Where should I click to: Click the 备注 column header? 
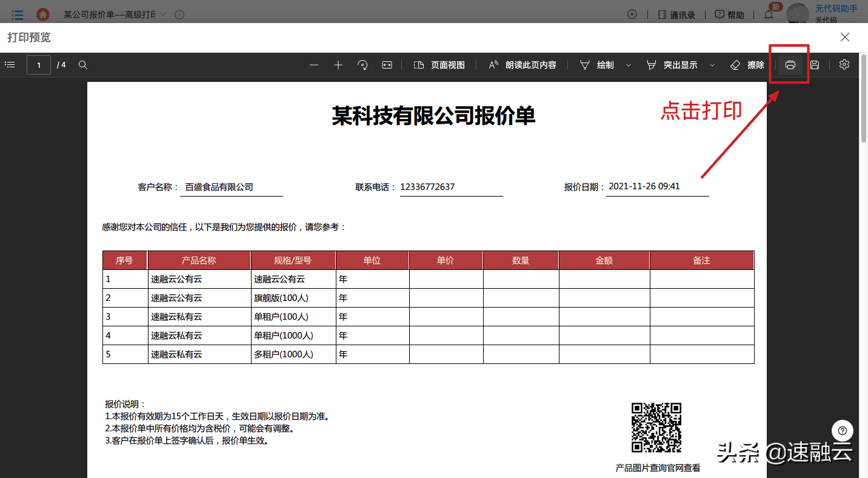pyautogui.click(x=701, y=260)
